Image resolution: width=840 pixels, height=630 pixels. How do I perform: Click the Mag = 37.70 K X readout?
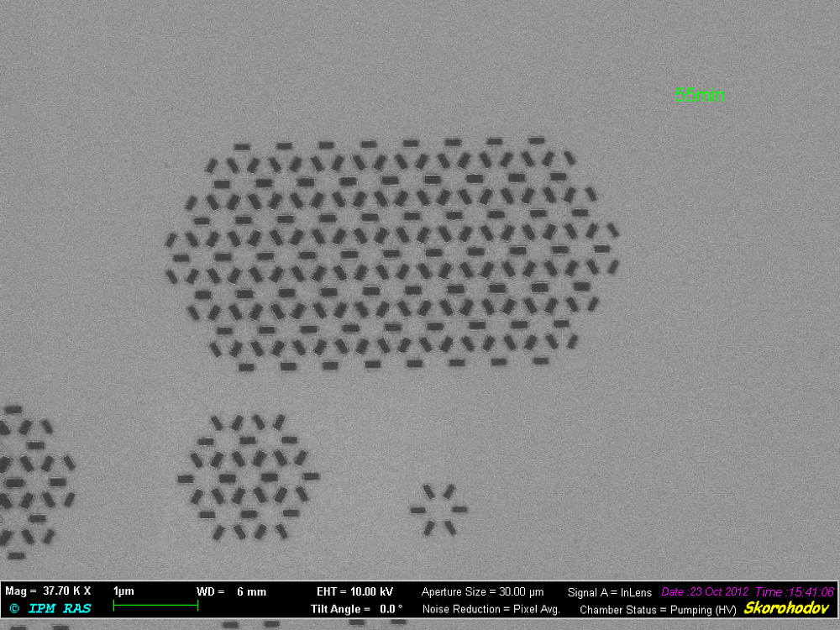click(x=48, y=591)
